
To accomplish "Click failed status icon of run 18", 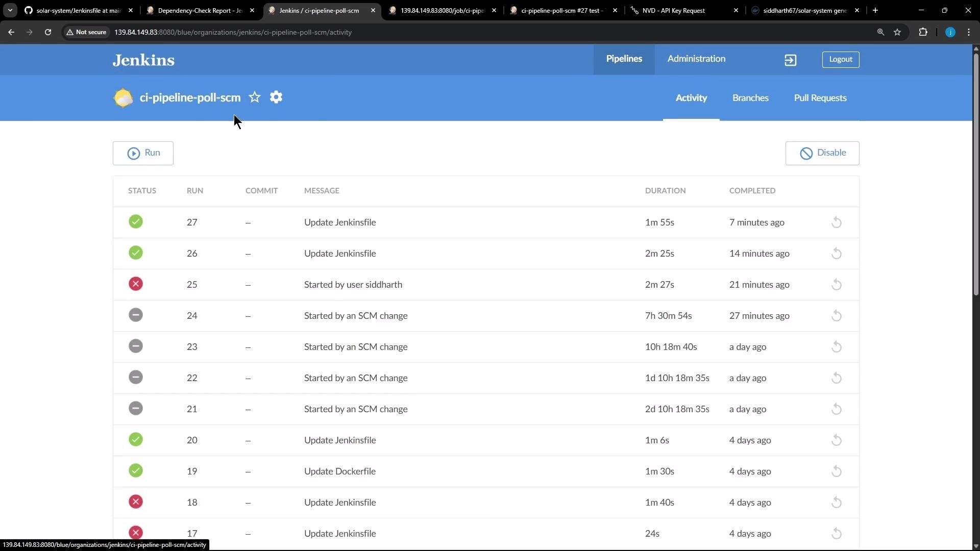I will click(136, 502).
